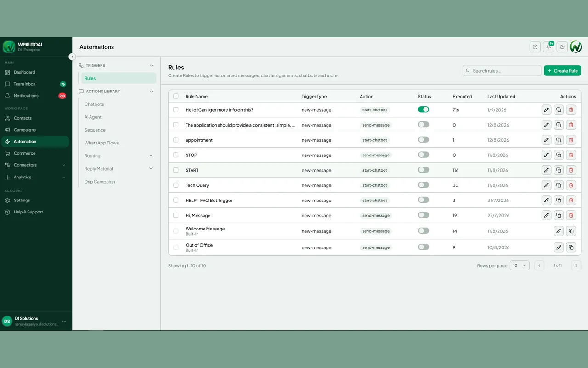Expand Connectors in the sidebar
This screenshot has height=368, width=588.
click(x=35, y=165)
